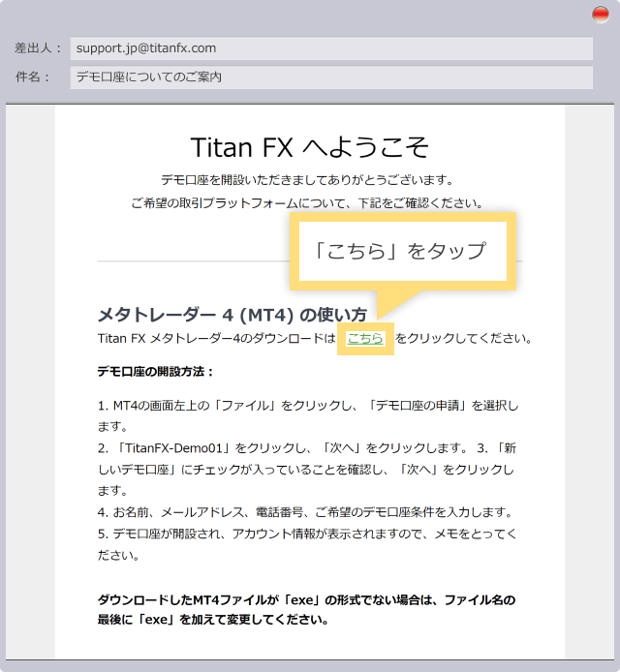
Task: Click the bold note ダウンロードしたMT4ファイルが「exe」
Action: 306,610
